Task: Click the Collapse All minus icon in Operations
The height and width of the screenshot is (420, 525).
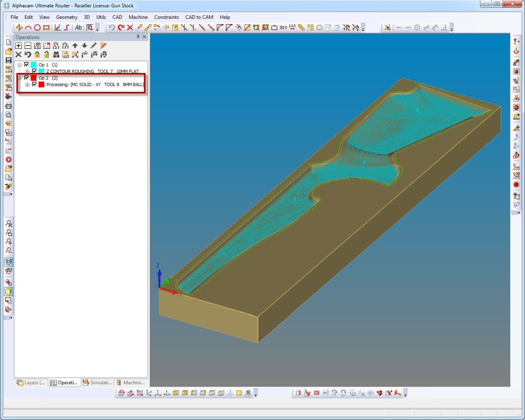Action: pos(28,46)
